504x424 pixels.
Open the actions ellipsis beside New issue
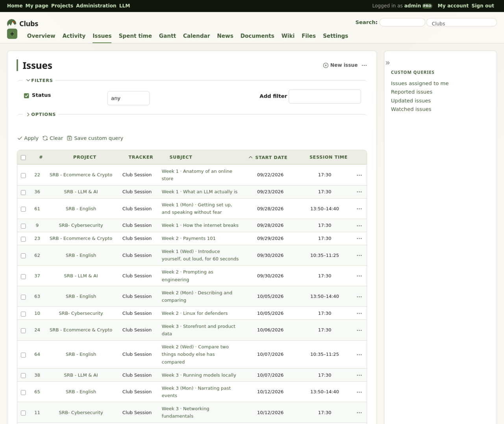[x=364, y=65]
